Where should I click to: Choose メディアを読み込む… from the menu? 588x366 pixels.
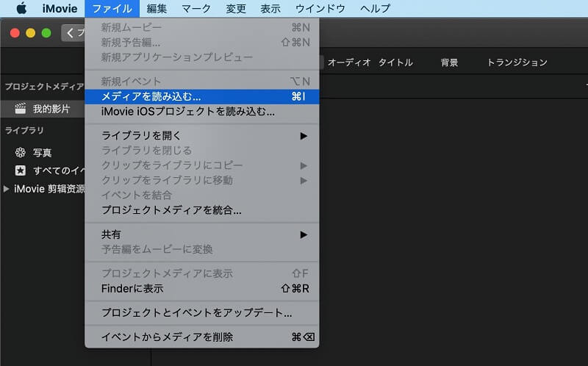(202, 96)
